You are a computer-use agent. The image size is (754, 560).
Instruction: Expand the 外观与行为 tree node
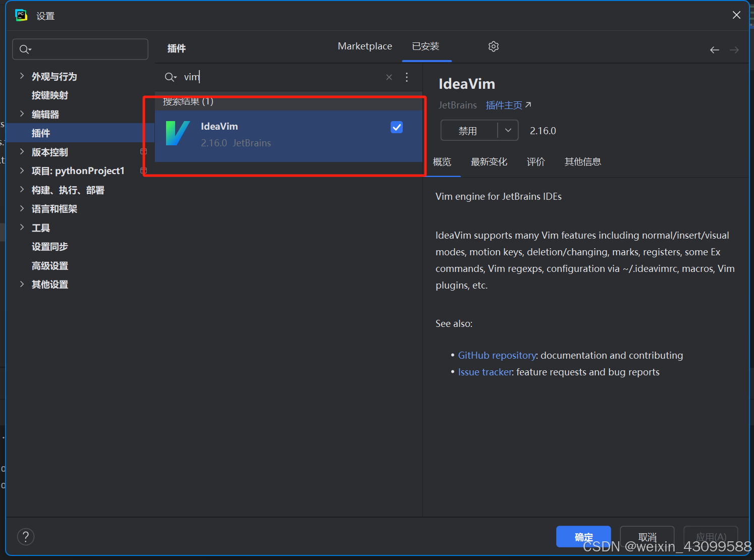[22, 76]
